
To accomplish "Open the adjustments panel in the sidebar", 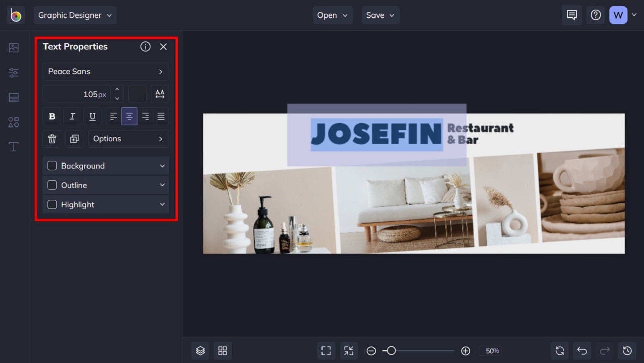I will [x=13, y=72].
